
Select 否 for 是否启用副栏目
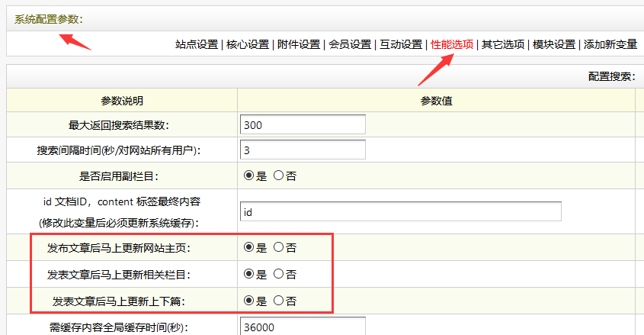278,176
